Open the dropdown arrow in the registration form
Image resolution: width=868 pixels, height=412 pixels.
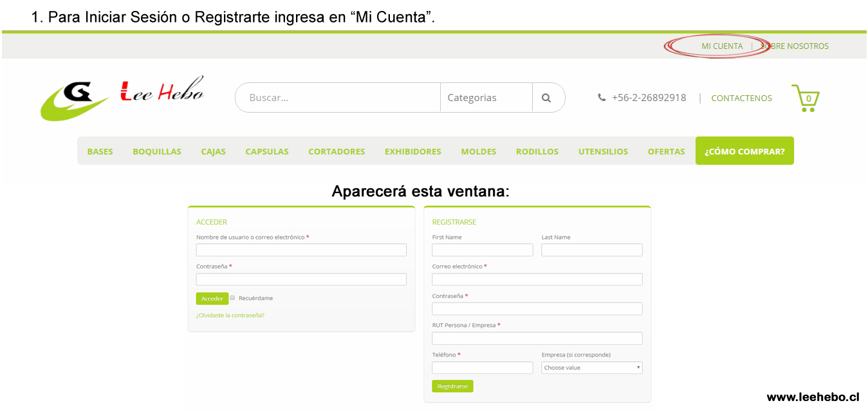pyautogui.click(x=637, y=368)
